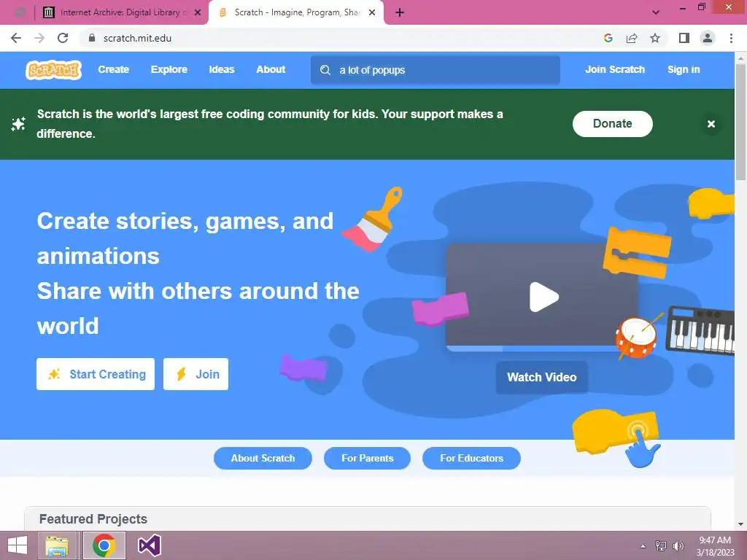Image resolution: width=747 pixels, height=560 pixels.
Task: Click the search magnifier icon
Action: click(325, 70)
